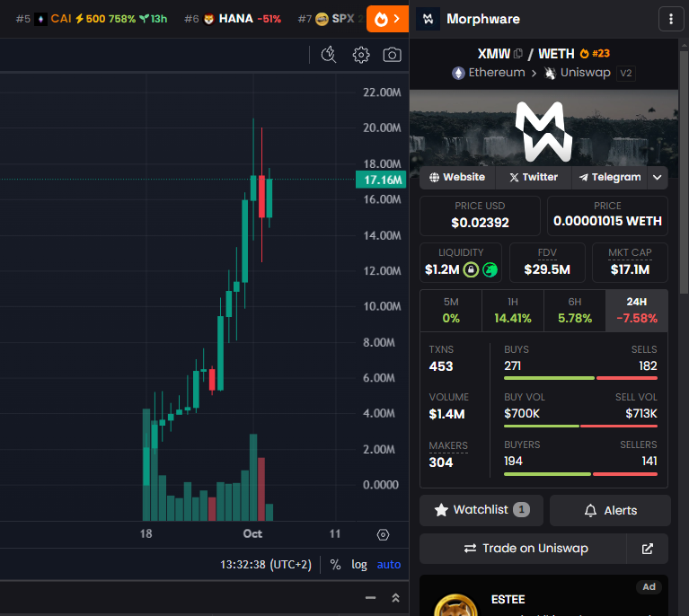Toggle log scale on the chart
The width and height of the screenshot is (689, 616).
pos(359,565)
